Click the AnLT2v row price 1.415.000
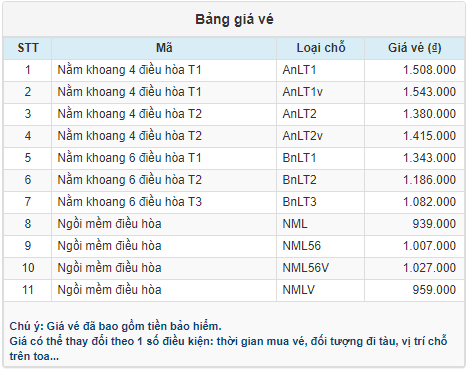The image size is (470, 372). click(x=414, y=136)
